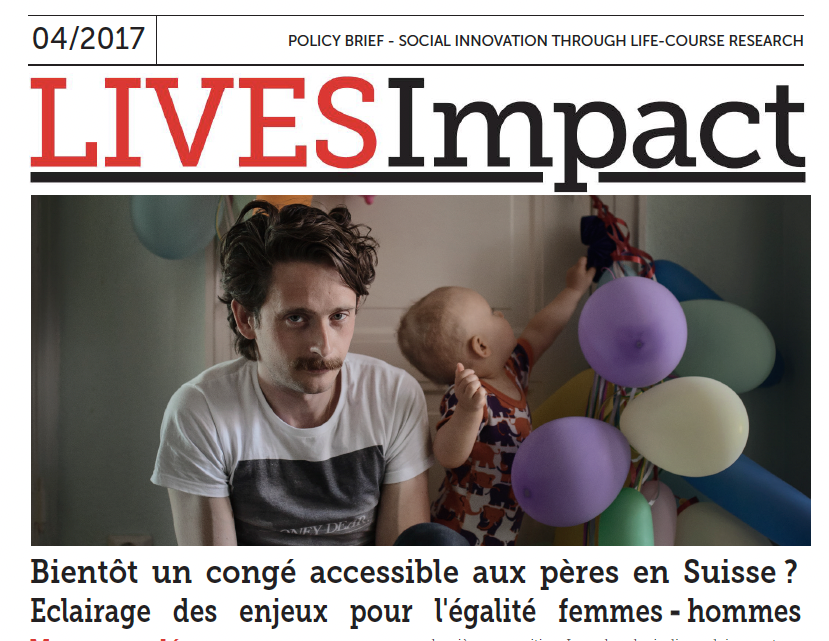Click the upper purple balloon
Image resolution: width=829 pixels, height=641 pixels.
tap(632, 332)
